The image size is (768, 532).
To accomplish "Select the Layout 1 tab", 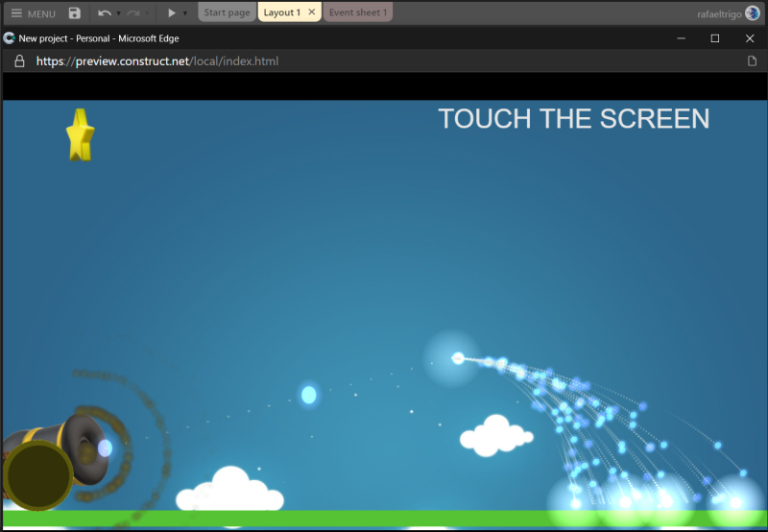I will (x=282, y=12).
